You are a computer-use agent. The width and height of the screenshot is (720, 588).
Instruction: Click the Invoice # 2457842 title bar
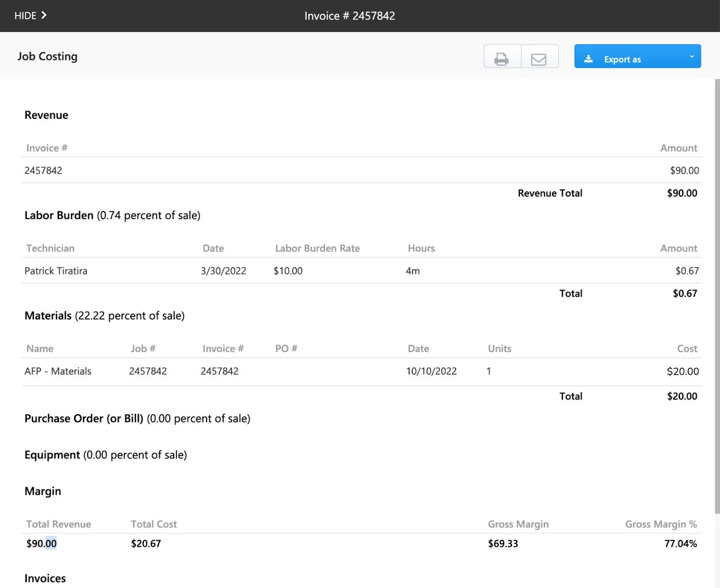(350, 16)
